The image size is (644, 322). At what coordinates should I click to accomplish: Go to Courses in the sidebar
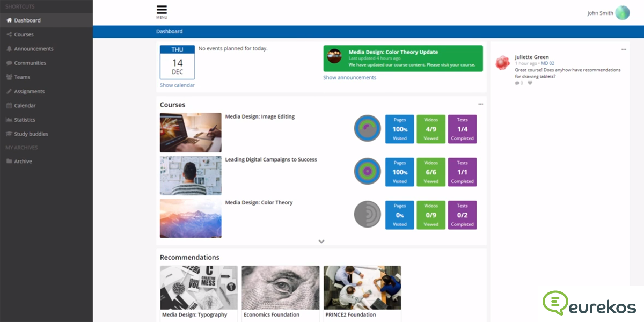click(x=24, y=34)
